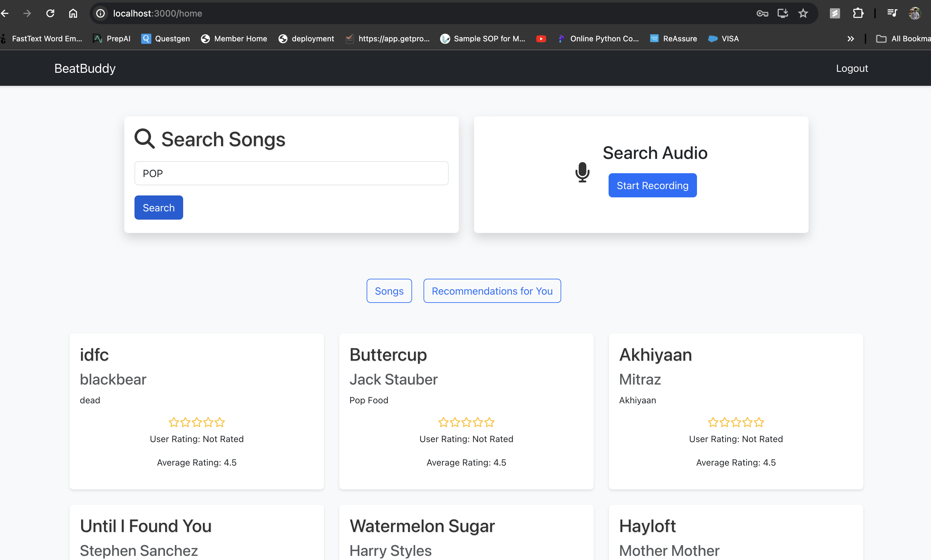931x560 pixels.
Task: Open the YouTube bookmark icon
Action: 541,38
